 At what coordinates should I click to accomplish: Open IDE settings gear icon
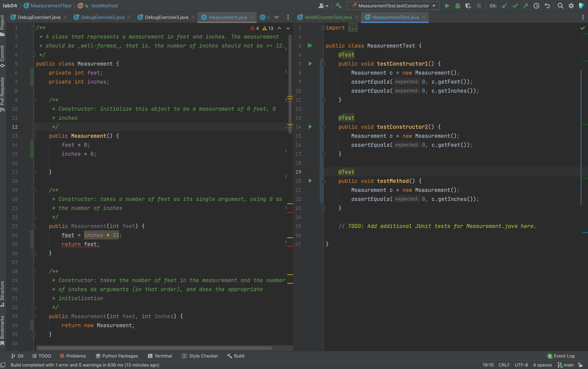tap(571, 6)
